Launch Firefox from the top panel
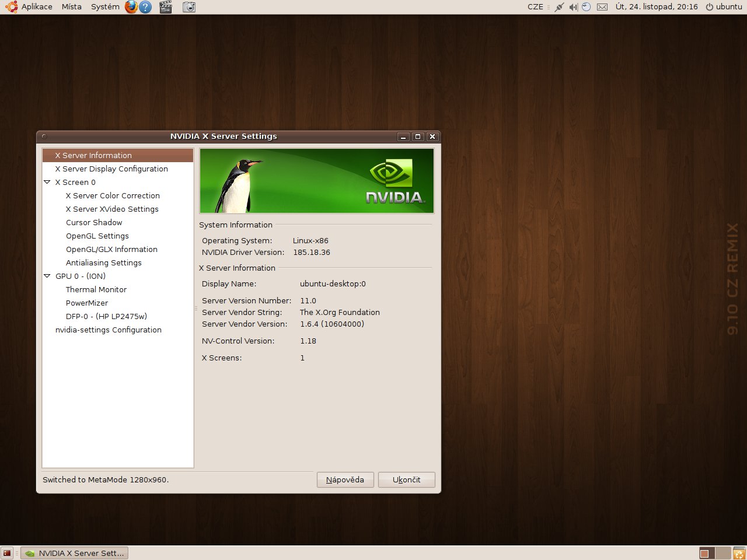This screenshot has height=560, width=747. pyautogui.click(x=131, y=7)
